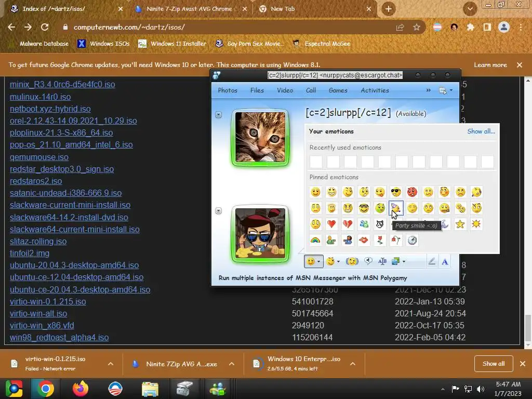532x399 pixels.
Task: Expand options arrow beside contact's cat picture
Action: coord(219,115)
